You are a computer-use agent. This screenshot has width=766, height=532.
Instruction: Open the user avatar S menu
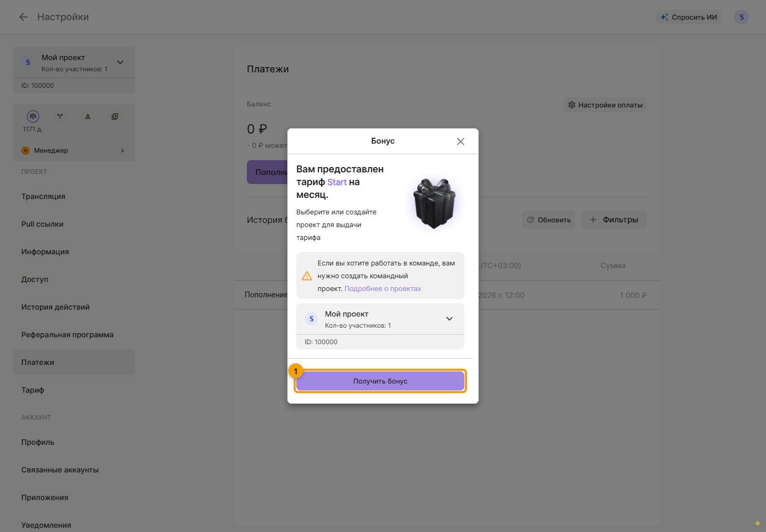742,17
